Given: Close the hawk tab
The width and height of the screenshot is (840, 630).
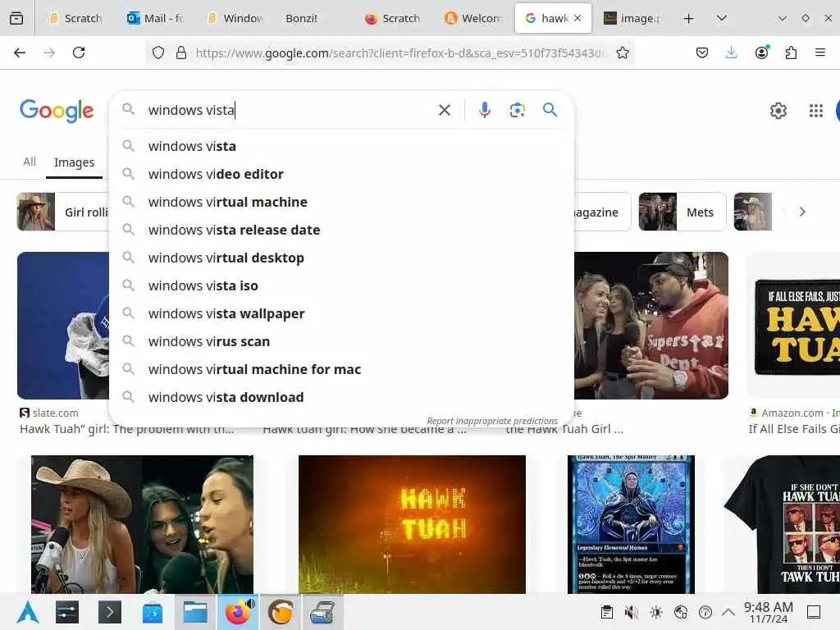Looking at the screenshot, I should tap(577, 18).
